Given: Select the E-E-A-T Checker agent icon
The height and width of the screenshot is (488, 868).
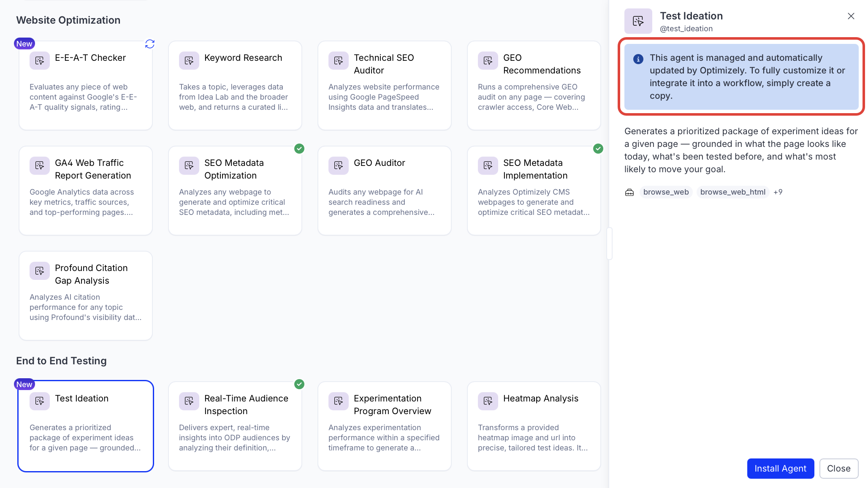Looking at the screenshot, I should (39, 60).
